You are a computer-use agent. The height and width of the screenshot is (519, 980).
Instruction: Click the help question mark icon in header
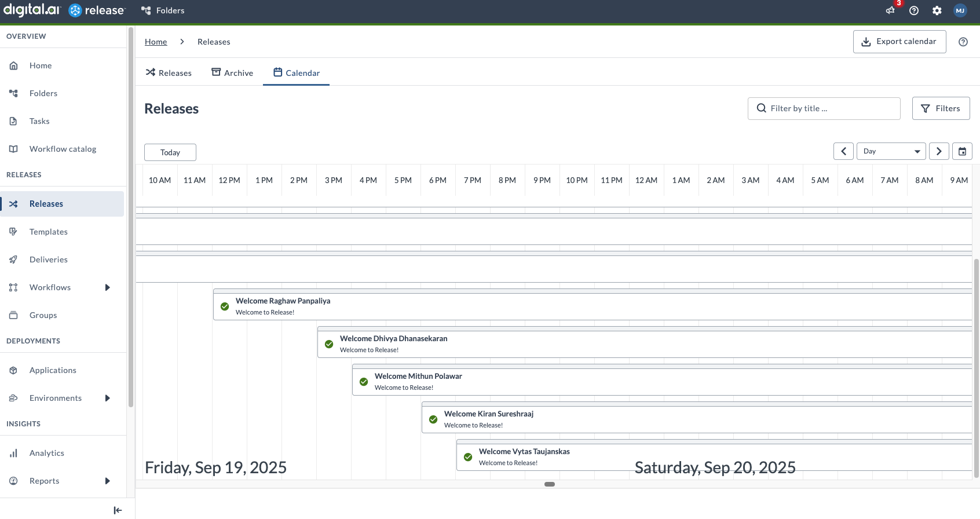pos(914,10)
